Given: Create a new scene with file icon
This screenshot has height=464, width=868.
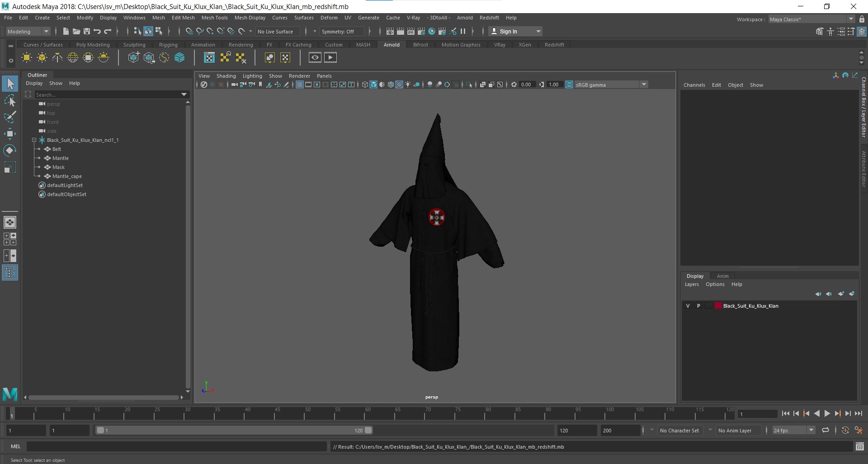Looking at the screenshot, I should click(66, 31).
